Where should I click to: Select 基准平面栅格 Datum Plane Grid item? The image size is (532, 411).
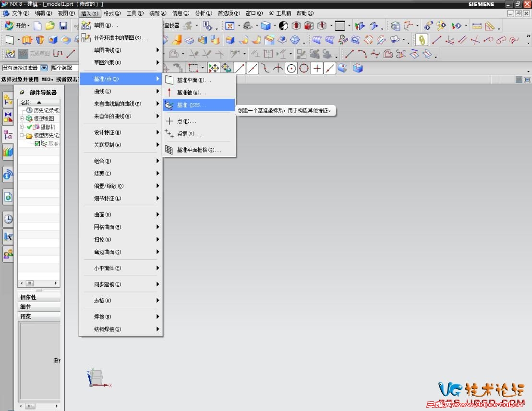pyautogui.click(x=199, y=150)
